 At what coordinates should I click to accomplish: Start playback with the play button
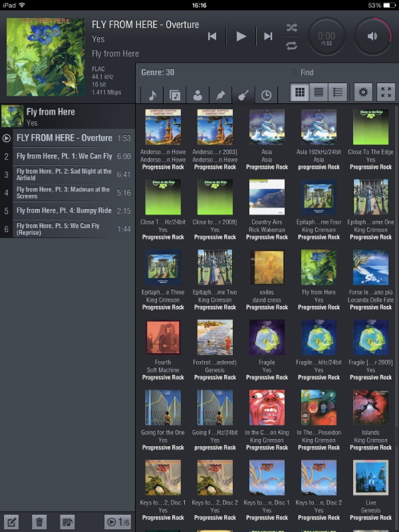point(241,37)
